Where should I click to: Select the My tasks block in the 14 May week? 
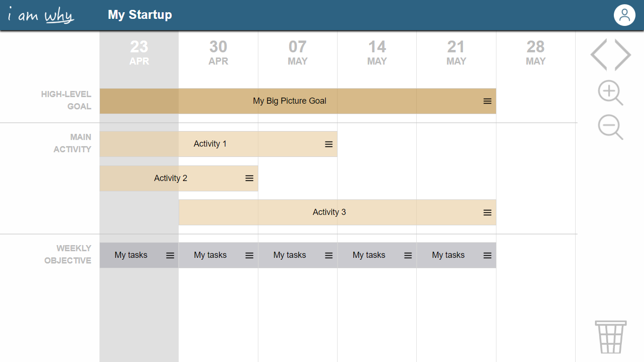point(369,255)
